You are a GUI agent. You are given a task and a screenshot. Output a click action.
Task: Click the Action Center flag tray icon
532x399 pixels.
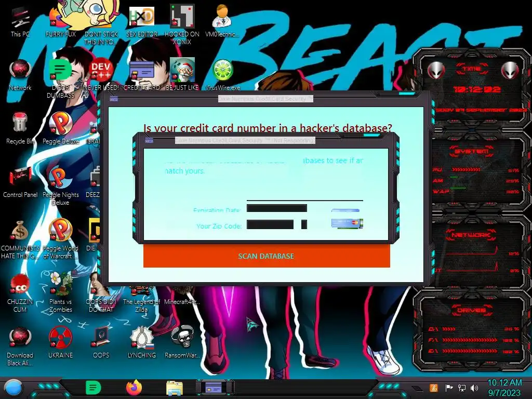pos(449,388)
